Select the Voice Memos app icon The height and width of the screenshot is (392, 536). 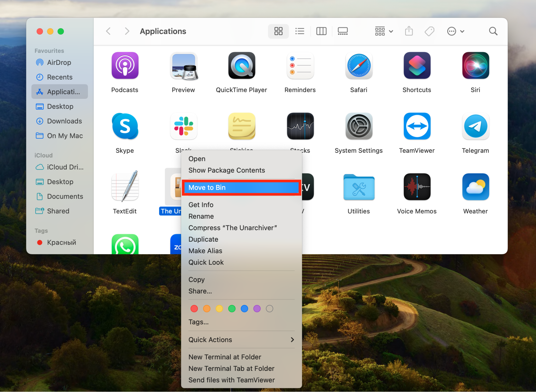417,187
